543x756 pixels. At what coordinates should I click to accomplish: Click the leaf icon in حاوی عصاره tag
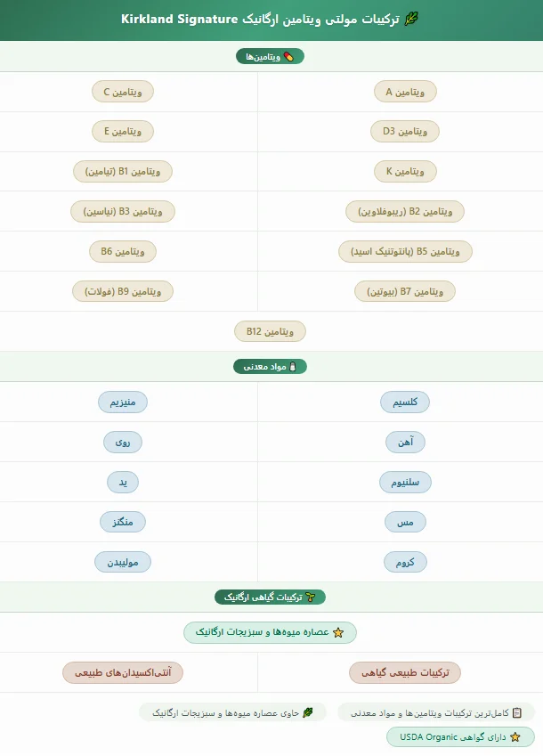point(308,712)
